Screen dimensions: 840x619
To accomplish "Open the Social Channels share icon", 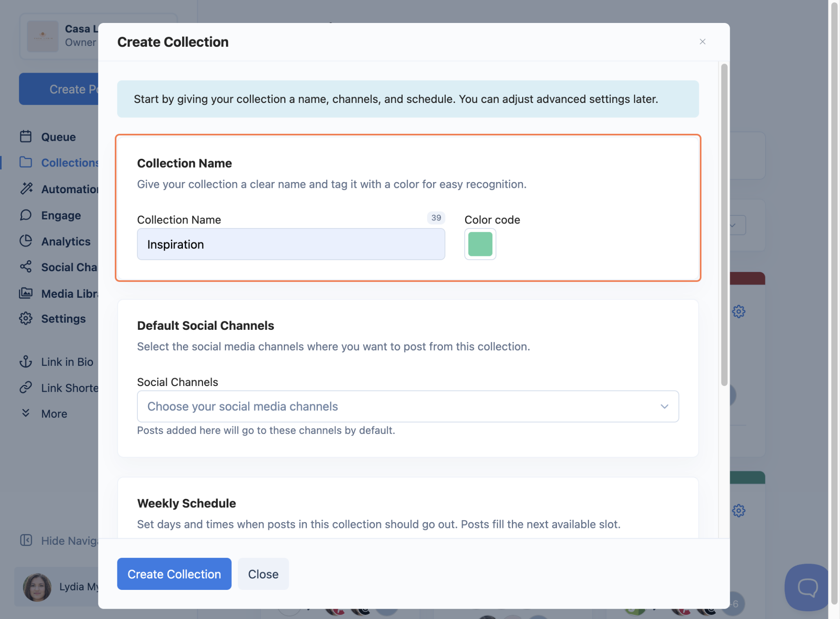I will 26,267.
